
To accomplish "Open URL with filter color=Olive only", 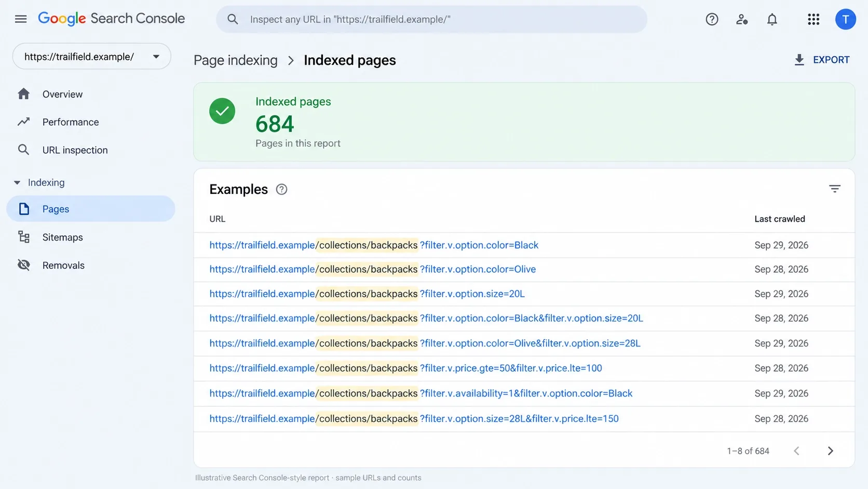I will [373, 269].
